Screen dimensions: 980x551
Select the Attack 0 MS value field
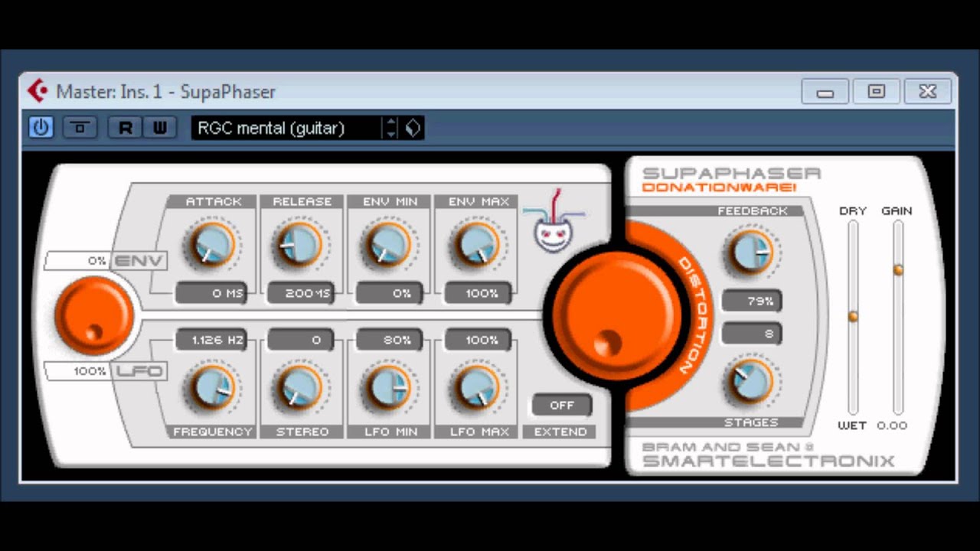coord(211,294)
